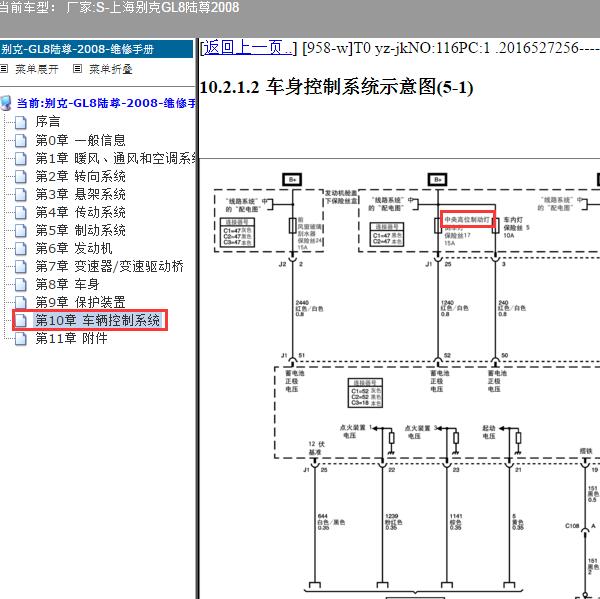
Task: Select the root node 当前:别克-GL8陆尊-2008
Action: click(x=106, y=103)
